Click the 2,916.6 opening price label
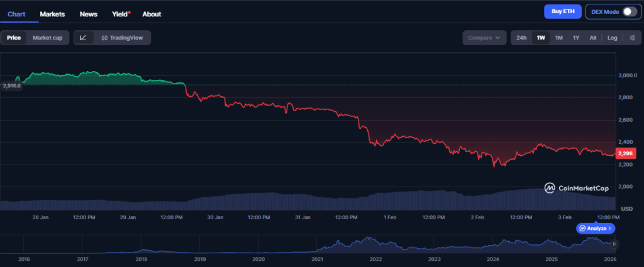The image size is (644, 267). 11,85
